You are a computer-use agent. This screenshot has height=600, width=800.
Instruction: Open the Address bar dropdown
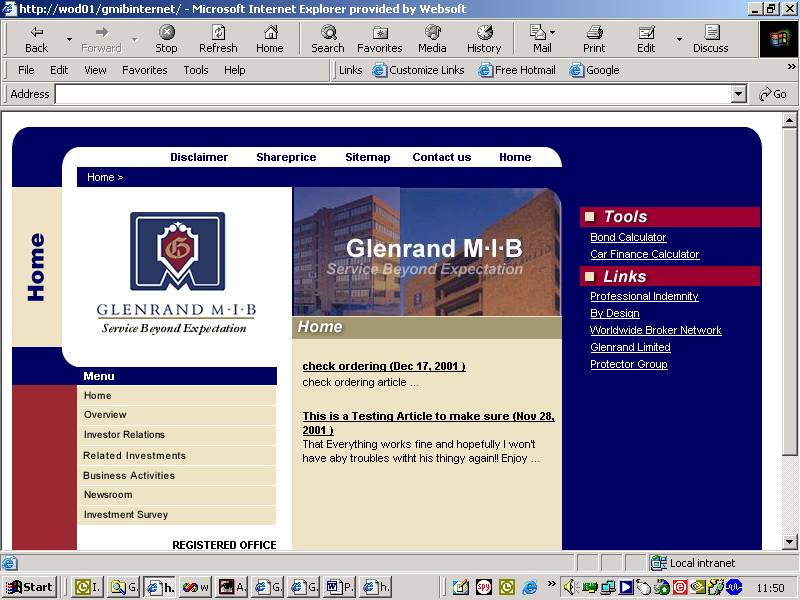738,94
